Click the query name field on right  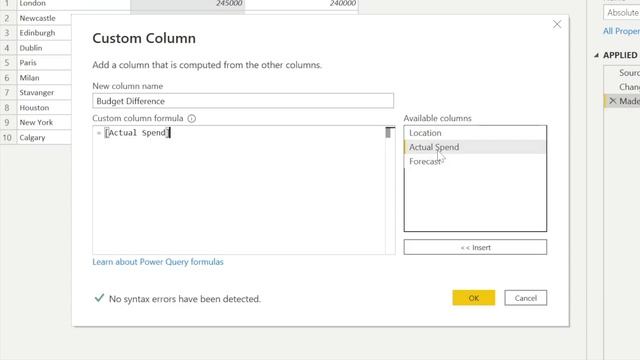click(621, 13)
